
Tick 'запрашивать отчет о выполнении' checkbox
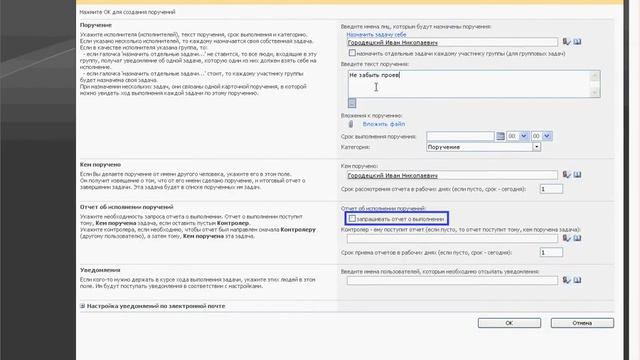[x=352, y=219]
